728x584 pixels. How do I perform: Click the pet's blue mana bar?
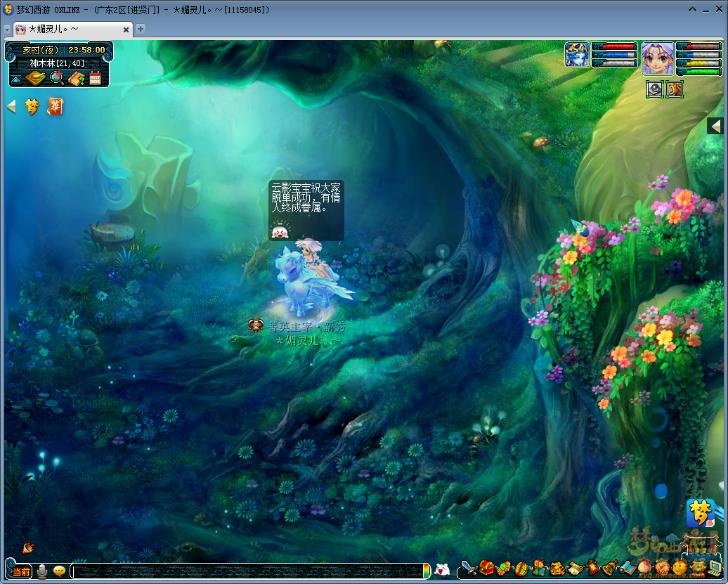click(x=613, y=55)
